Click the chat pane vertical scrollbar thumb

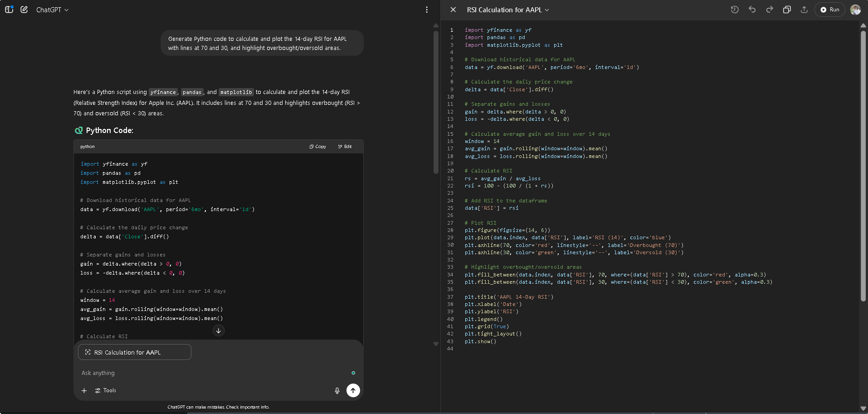coord(436,102)
